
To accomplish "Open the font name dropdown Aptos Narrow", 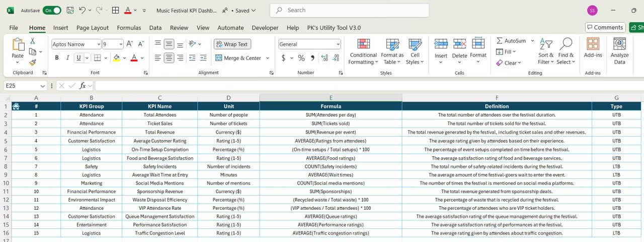I will click(98, 44).
